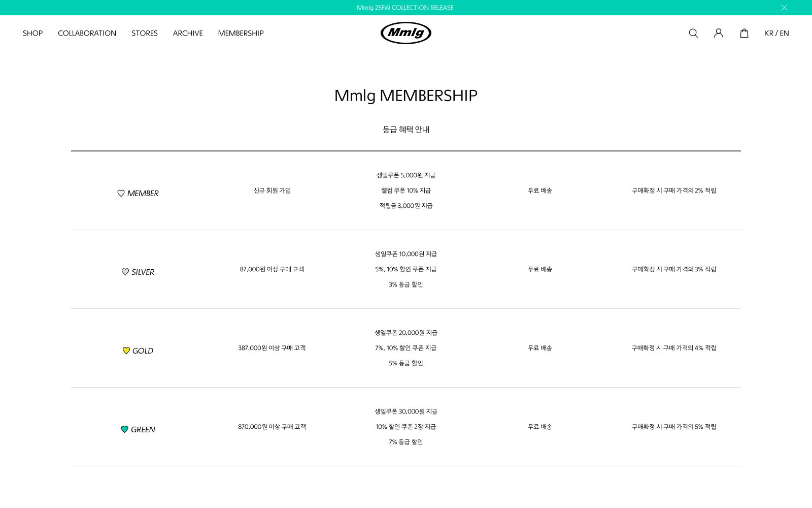
Task: Open the shopping bag icon
Action: coord(744,33)
